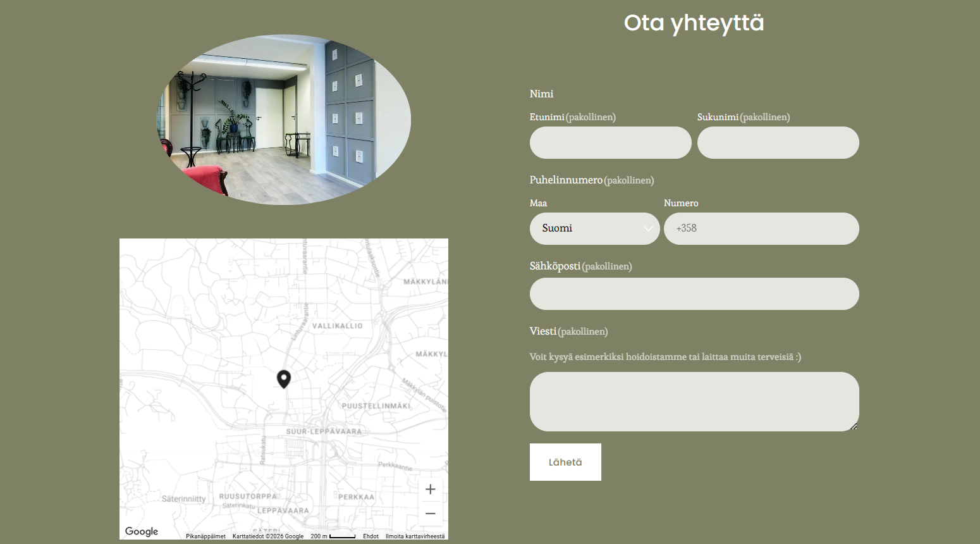The height and width of the screenshot is (544, 980).
Task: Open Pikanäppäimet keyboard shortcuts on map
Action: pos(205,536)
